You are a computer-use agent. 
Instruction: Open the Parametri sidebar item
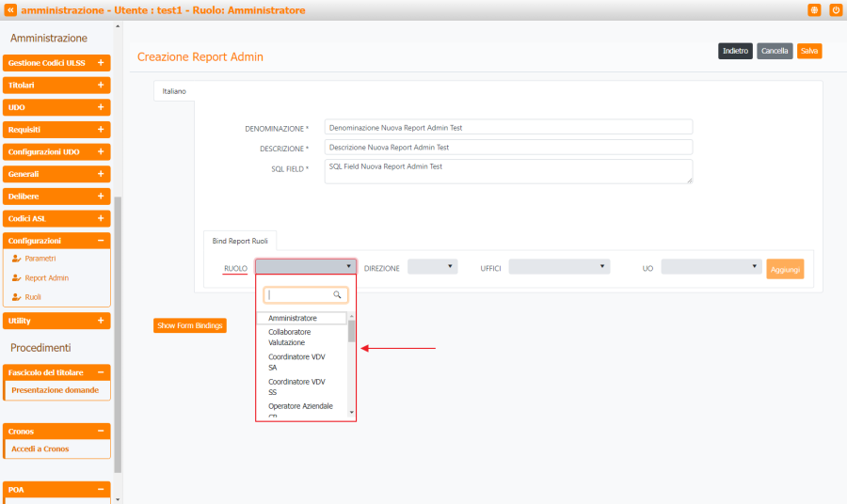click(40, 258)
